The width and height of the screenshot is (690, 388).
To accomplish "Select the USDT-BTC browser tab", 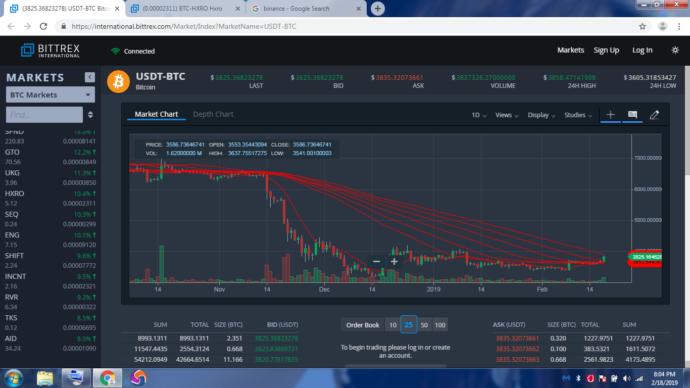I will (65, 9).
